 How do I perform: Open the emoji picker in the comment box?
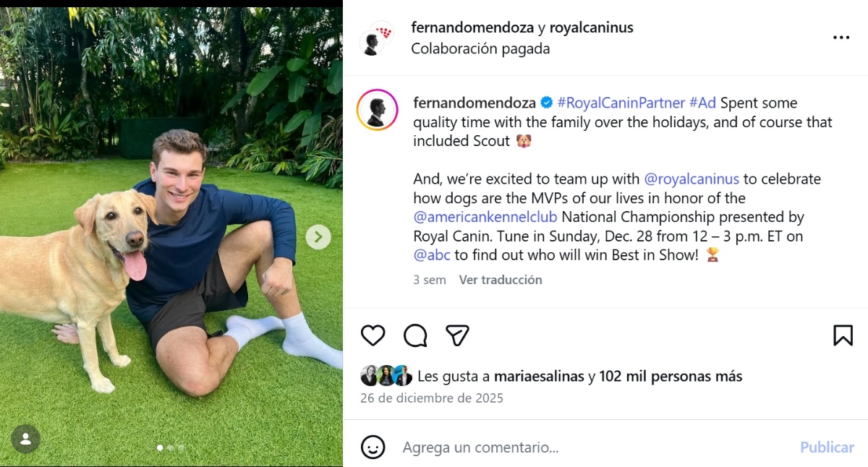click(373, 447)
